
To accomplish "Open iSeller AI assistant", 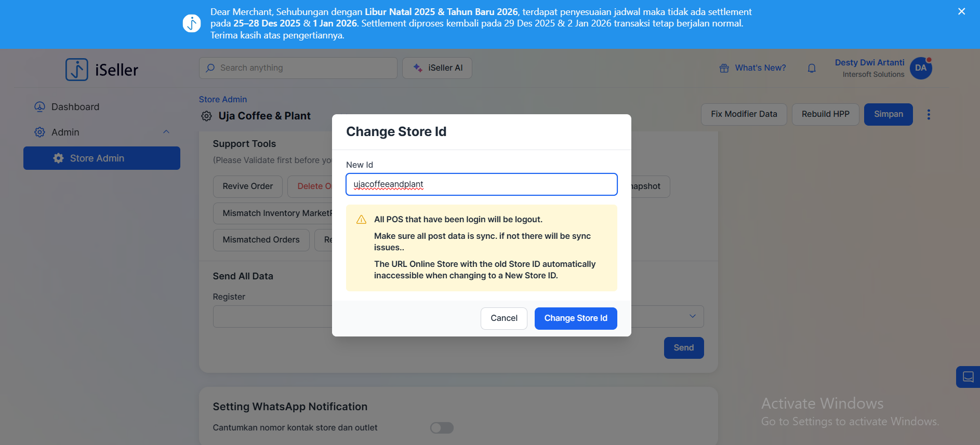I will click(437, 68).
